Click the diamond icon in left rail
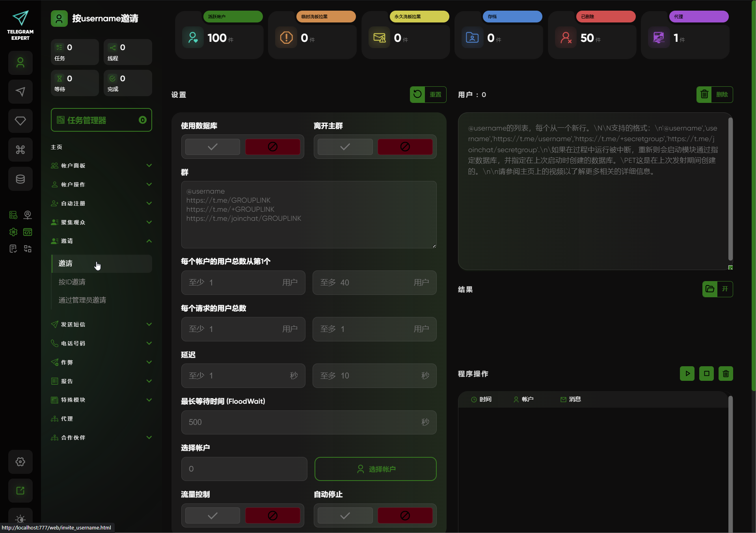The height and width of the screenshot is (533, 756). click(x=20, y=121)
